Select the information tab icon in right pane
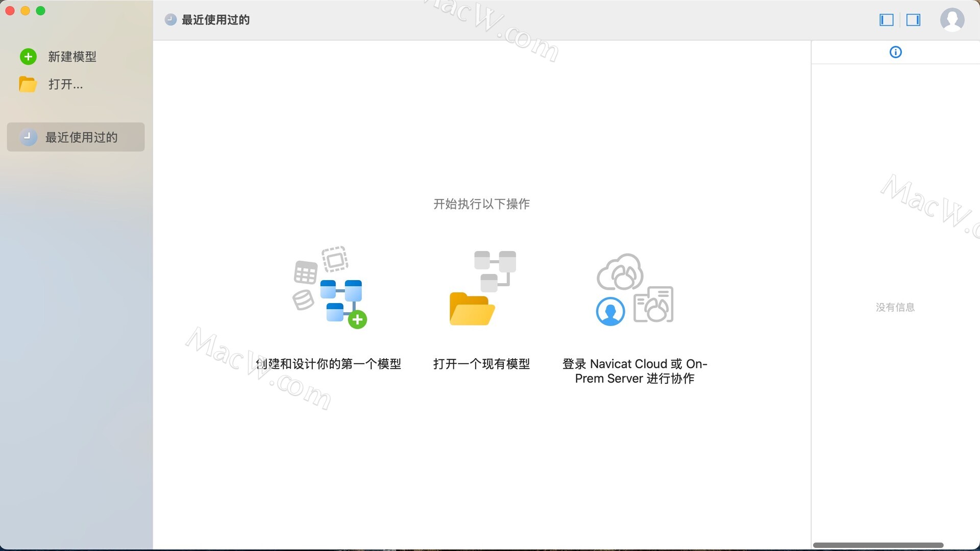Image resolution: width=980 pixels, height=551 pixels. click(895, 52)
